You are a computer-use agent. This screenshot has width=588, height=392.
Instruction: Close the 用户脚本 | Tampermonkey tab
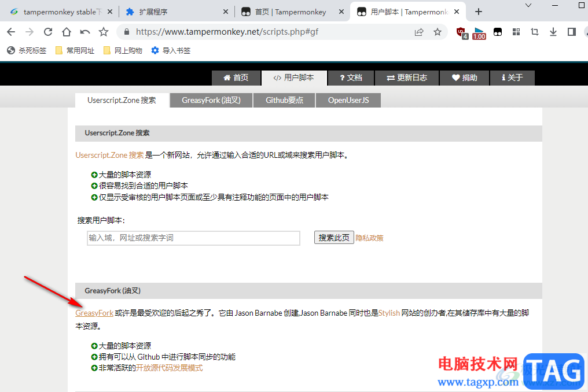pyautogui.click(x=457, y=12)
